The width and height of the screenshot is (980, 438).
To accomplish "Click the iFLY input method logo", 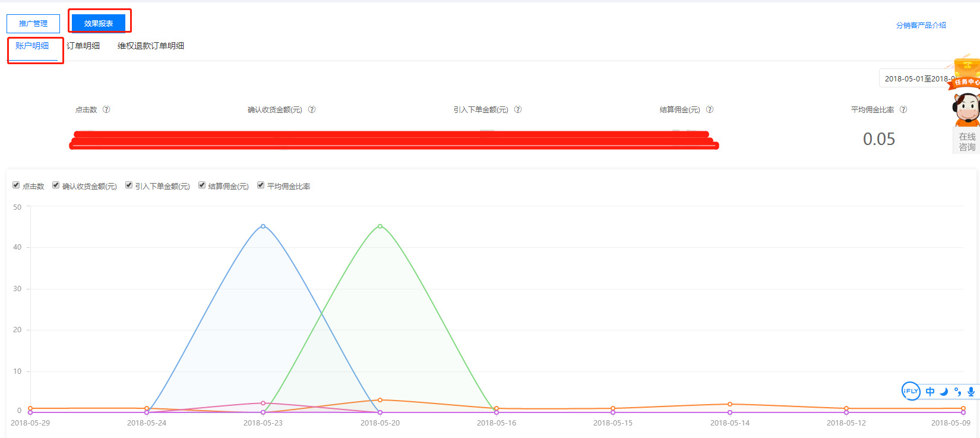I will pyautogui.click(x=911, y=390).
